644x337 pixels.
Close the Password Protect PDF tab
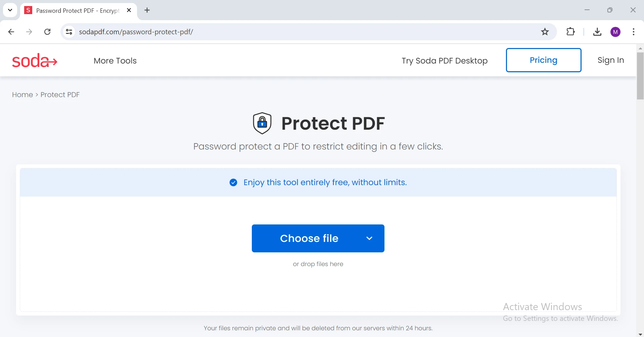click(x=129, y=10)
